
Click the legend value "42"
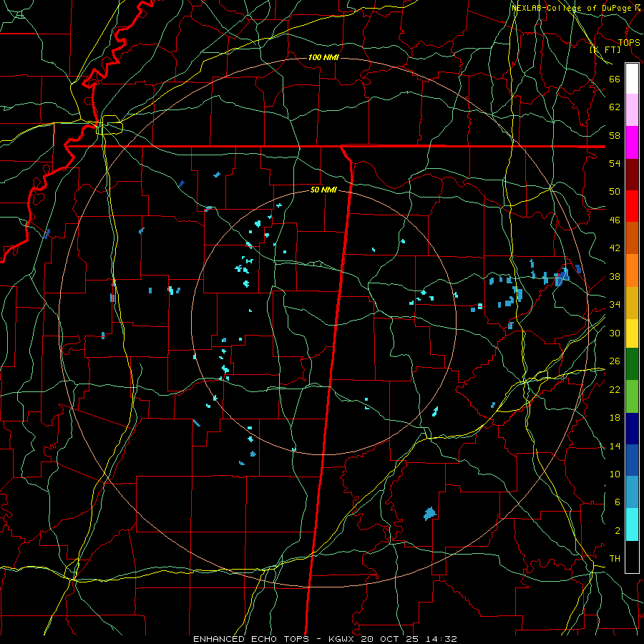coord(615,248)
